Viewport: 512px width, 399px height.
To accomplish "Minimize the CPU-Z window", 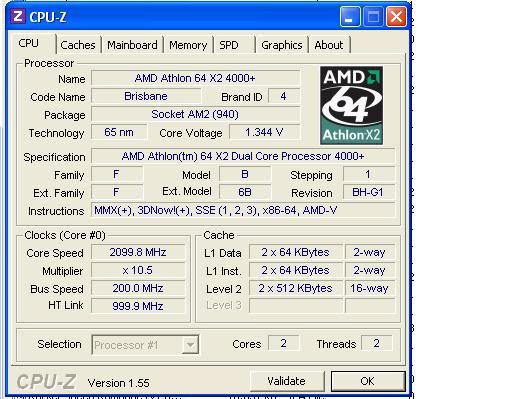I will (350, 16).
